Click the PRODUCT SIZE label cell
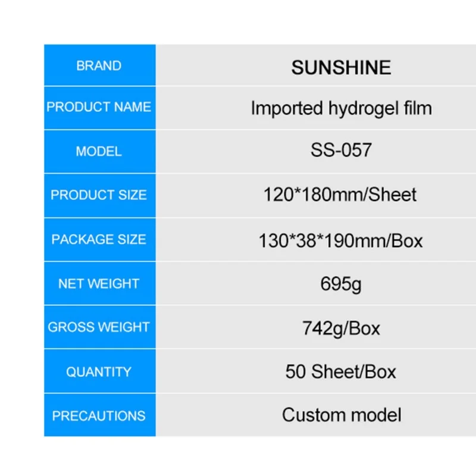This screenshot has height=476, width=476. [x=99, y=196]
